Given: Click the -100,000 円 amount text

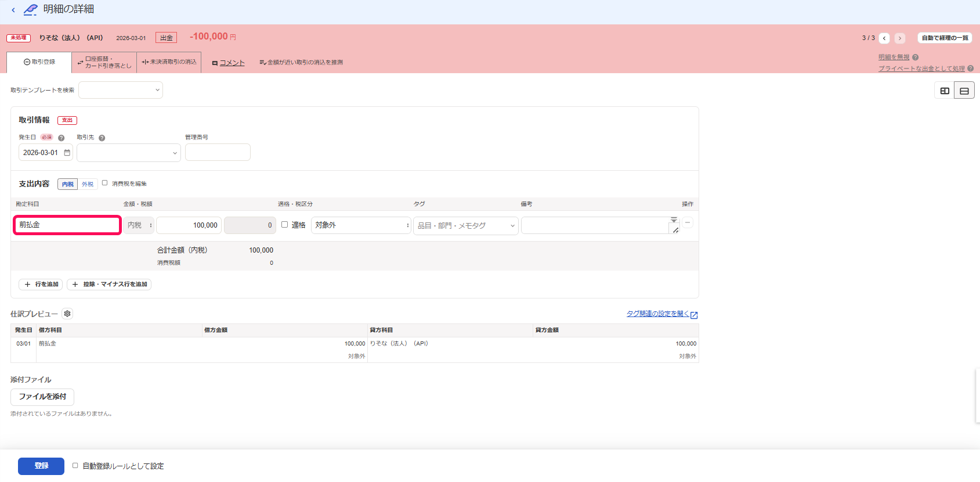Looking at the screenshot, I should (x=213, y=37).
